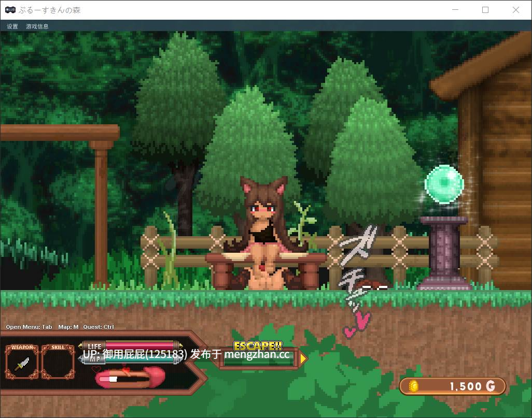Click the 'Open Menu: Tab' hint
Image resolution: width=532 pixels, height=418 pixels.
coord(29,327)
